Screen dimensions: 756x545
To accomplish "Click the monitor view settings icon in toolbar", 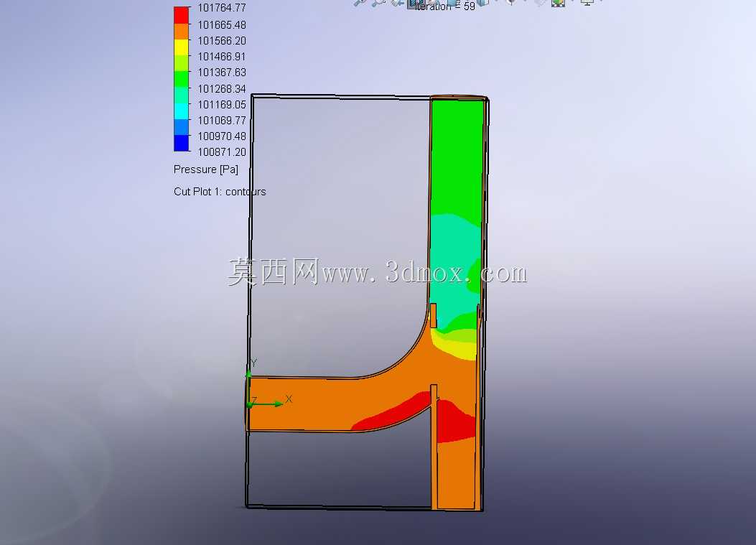I will (x=587, y=2).
